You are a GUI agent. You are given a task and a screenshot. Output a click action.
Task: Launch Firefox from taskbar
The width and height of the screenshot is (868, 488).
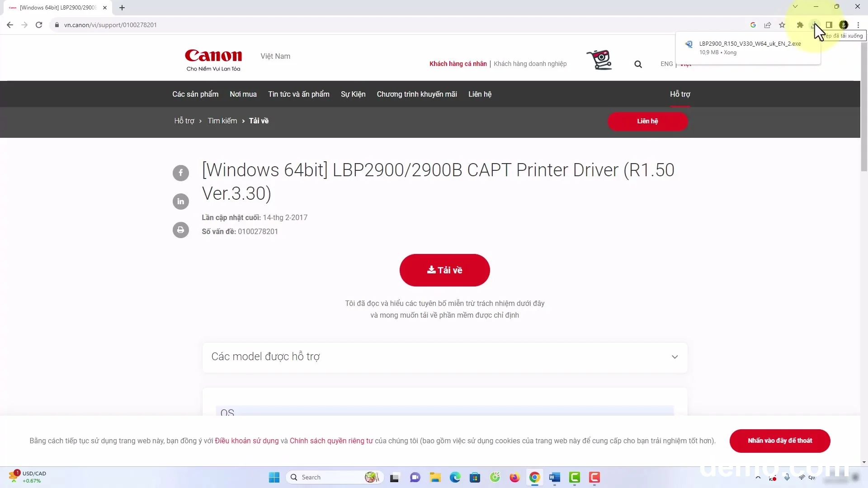pyautogui.click(x=514, y=477)
